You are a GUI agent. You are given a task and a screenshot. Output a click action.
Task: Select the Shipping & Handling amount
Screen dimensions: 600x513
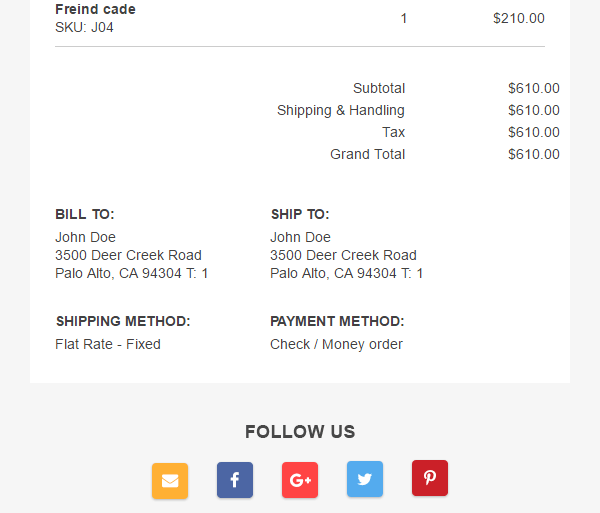[x=534, y=110]
